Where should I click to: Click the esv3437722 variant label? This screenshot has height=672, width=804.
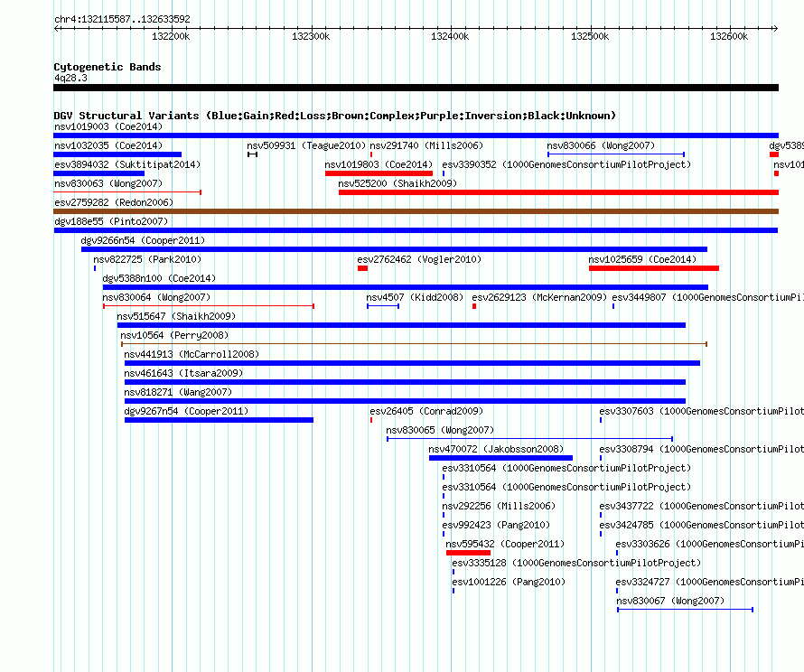(701, 506)
